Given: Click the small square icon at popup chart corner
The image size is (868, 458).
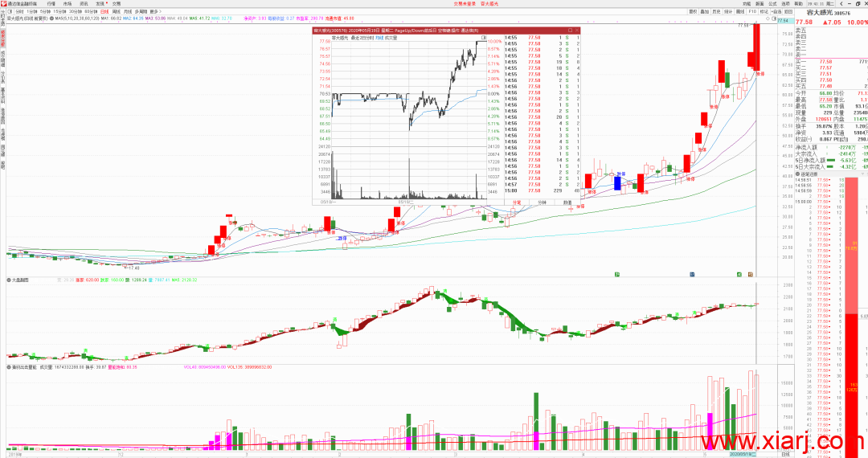Looking at the screenshot, I should [483, 38].
